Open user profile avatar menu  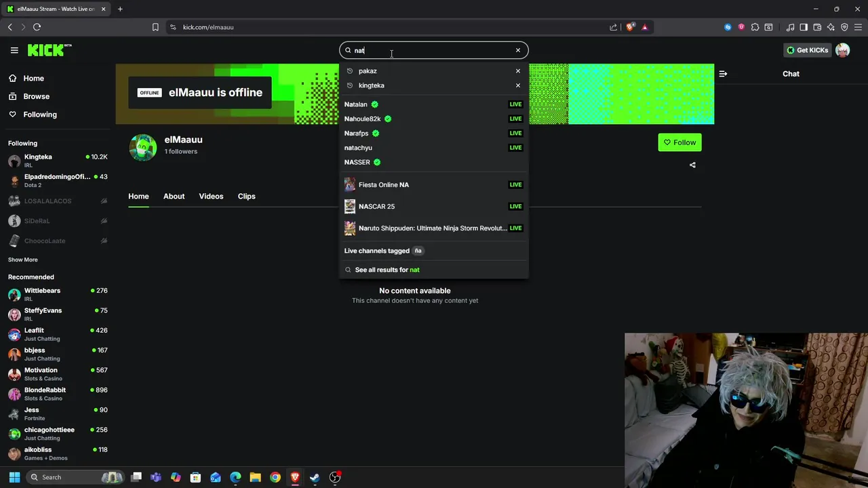tap(843, 50)
